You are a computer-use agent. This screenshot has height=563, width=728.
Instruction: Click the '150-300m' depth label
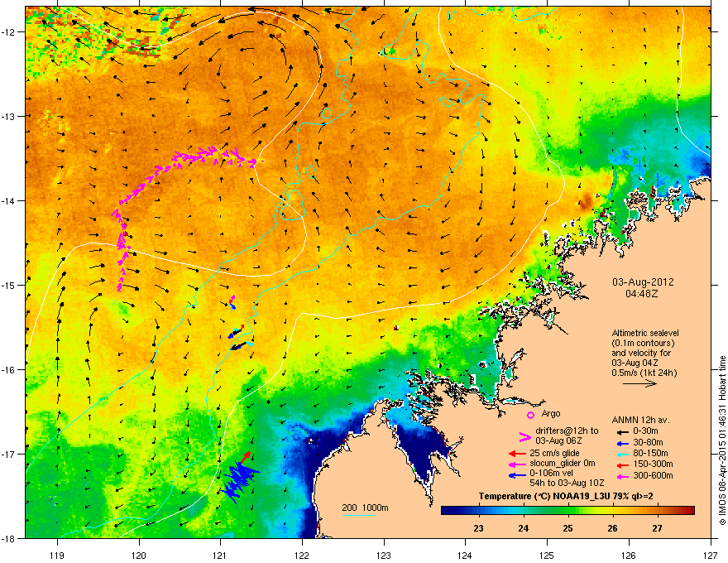653,464
